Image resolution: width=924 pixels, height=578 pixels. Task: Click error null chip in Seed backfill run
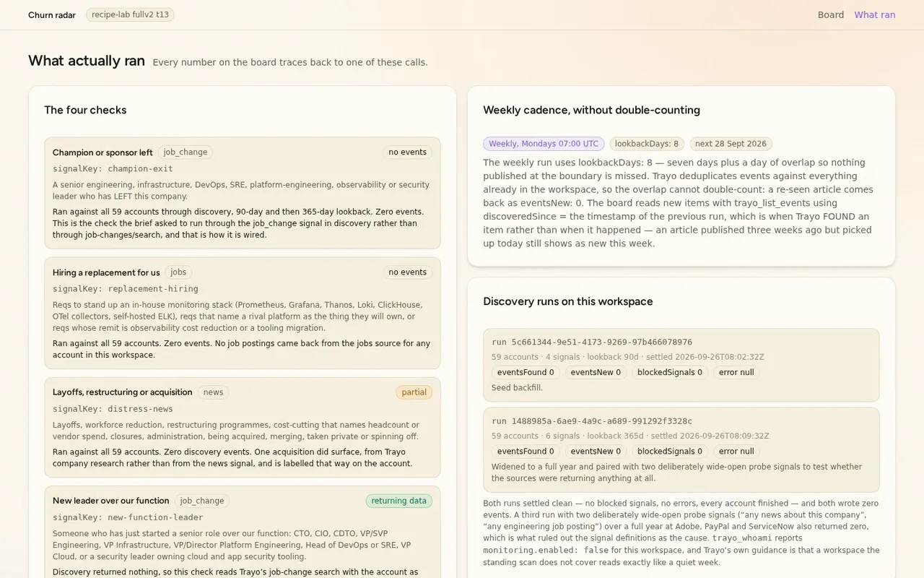[x=736, y=373]
